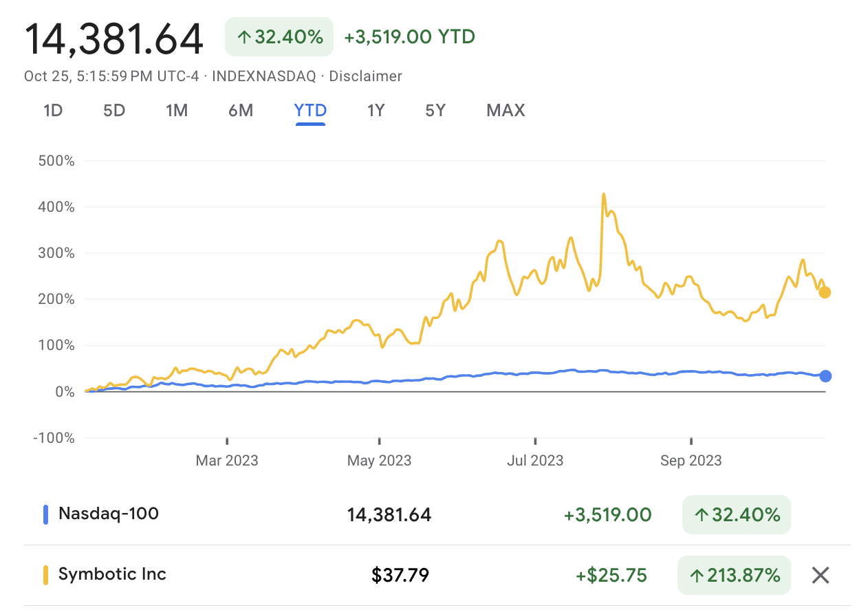Click the green 32.40% badge beside the headline price
The image size is (868, 612).
(x=279, y=36)
